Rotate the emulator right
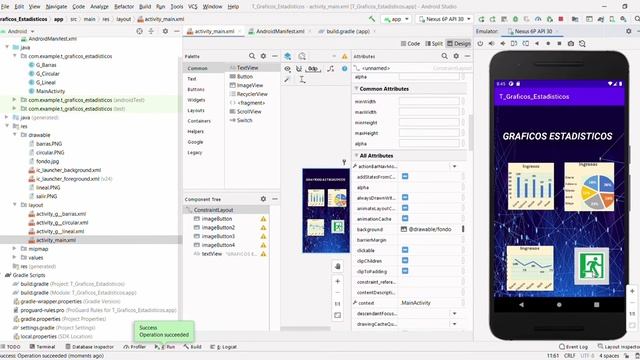Screen dimensions: 640x360 pyautogui.click(x=526, y=43)
